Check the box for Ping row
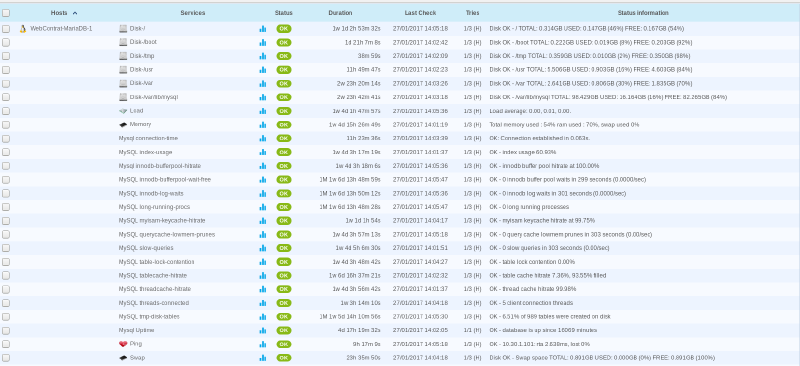Image resolution: width=800 pixels, height=366 pixels. tap(6, 345)
